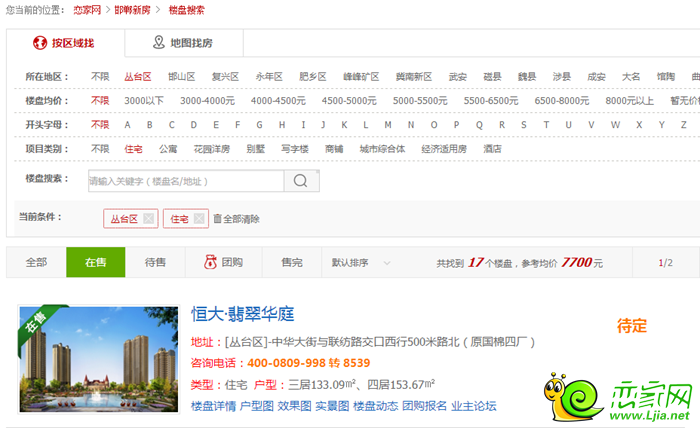Filter by starting letter Z
700x428 pixels.
(x=683, y=125)
